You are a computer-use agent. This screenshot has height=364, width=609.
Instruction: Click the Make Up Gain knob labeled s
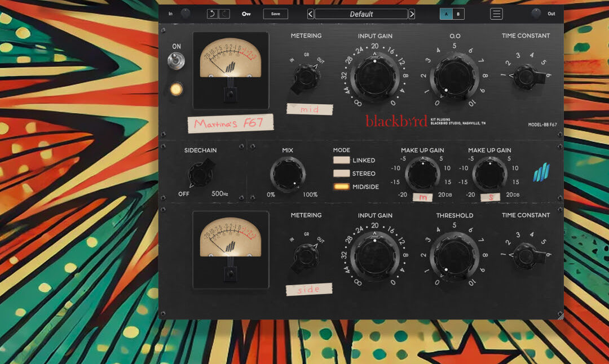pos(490,174)
